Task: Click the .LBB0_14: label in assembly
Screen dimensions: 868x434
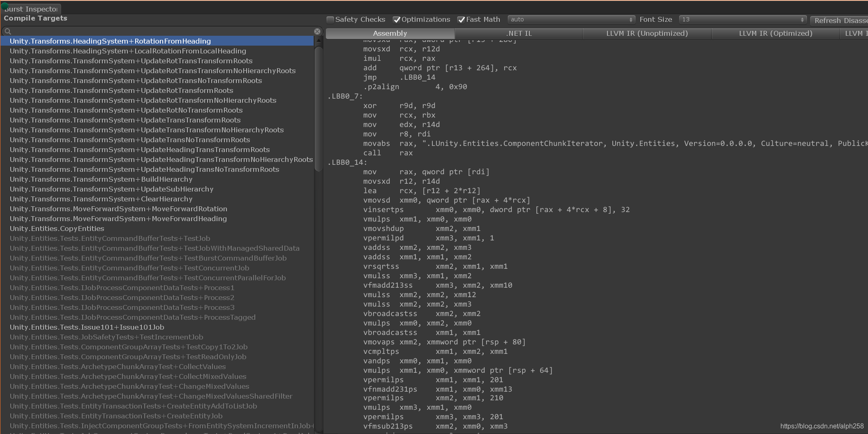Action: (347, 162)
